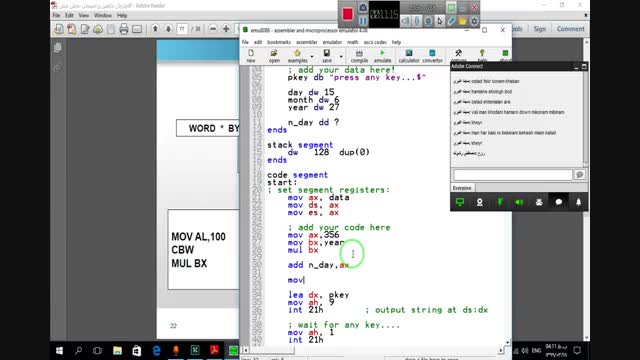Select the Everyone chat tab

462,188
